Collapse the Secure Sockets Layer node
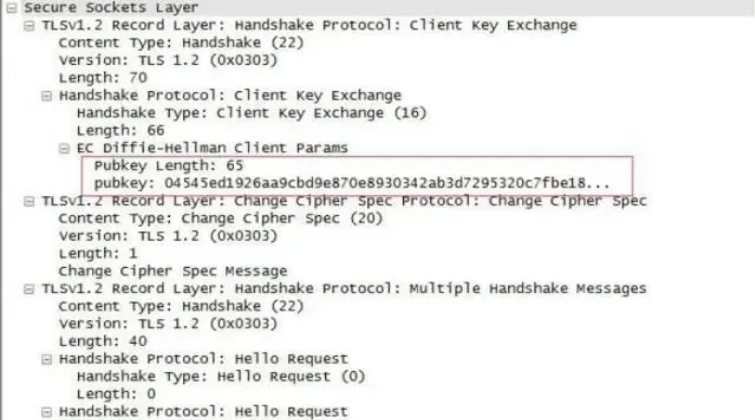This screenshot has width=755, height=420. (12, 8)
